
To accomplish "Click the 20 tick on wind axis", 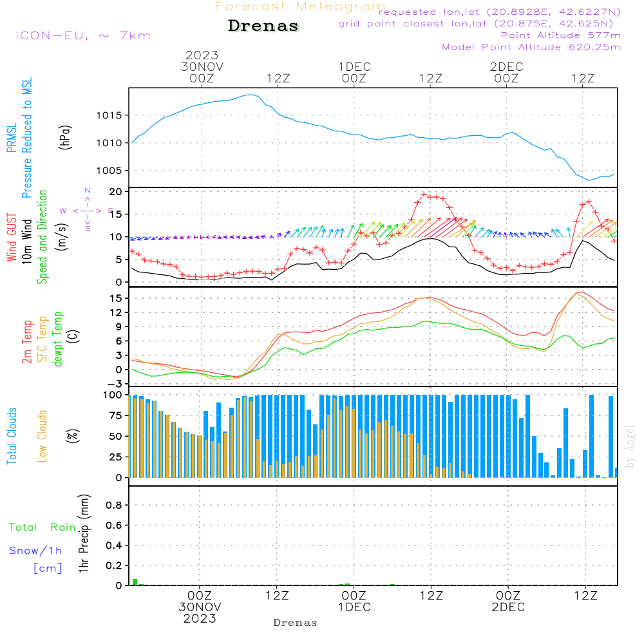I will [x=115, y=192].
